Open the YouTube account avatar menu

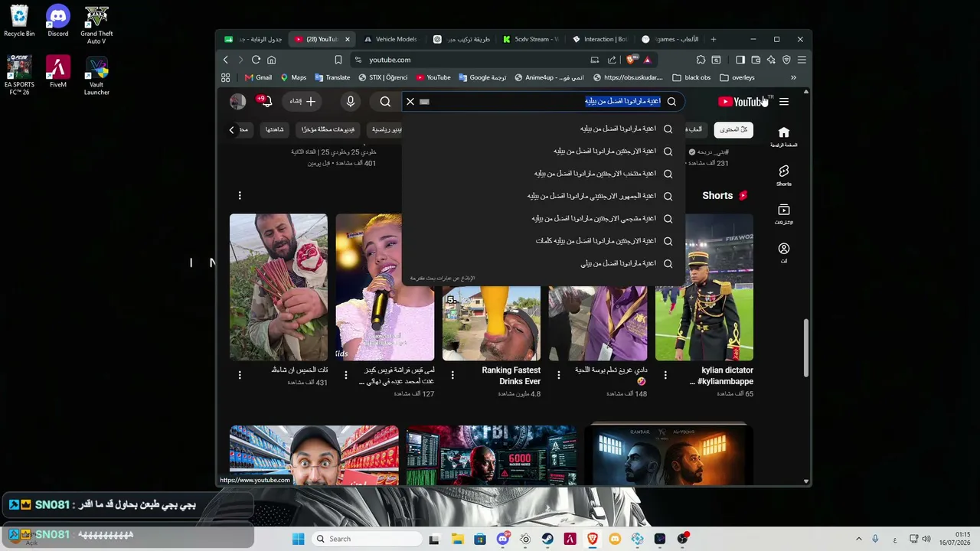point(238,101)
